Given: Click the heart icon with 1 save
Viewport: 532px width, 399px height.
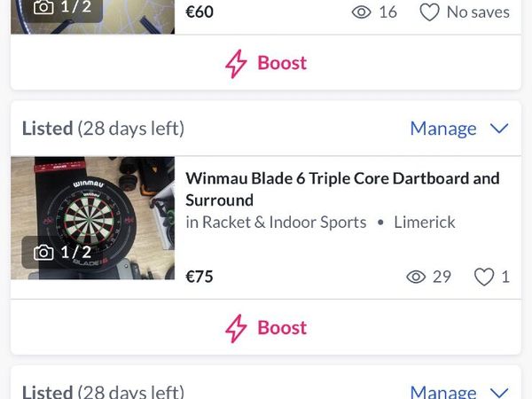Looking at the screenshot, I should (x=483, y=277).
